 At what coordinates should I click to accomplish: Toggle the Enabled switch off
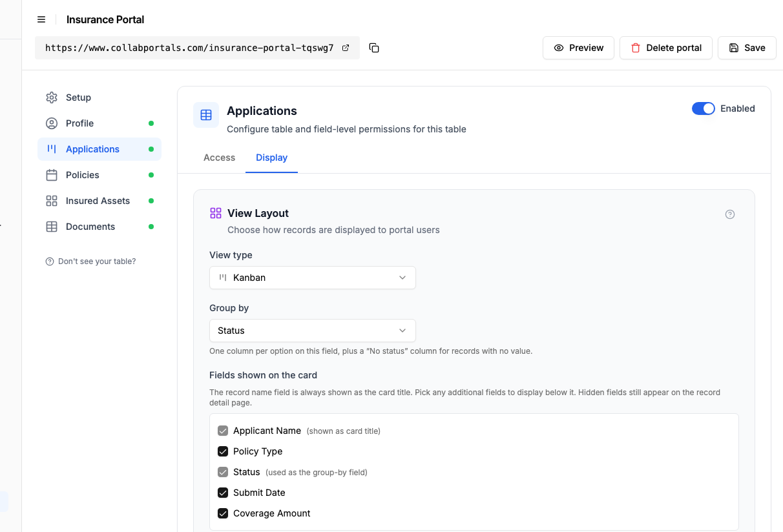coord(704,108)
